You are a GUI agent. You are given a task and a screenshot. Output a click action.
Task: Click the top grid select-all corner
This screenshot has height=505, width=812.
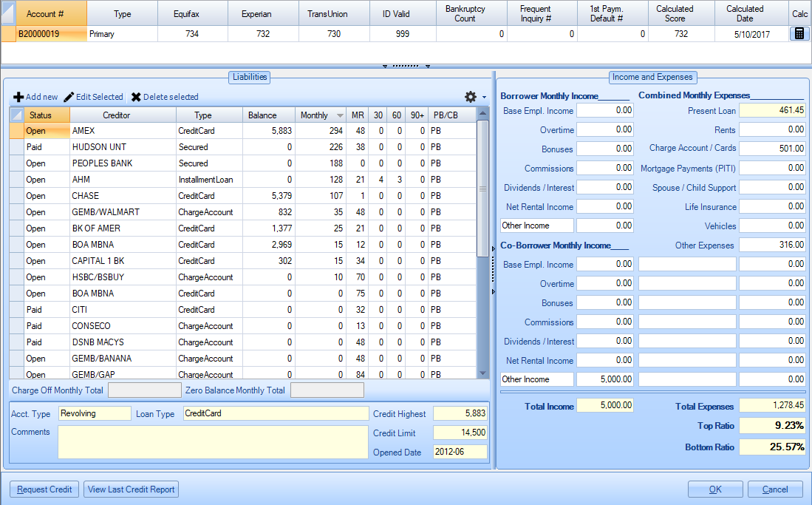8,13
